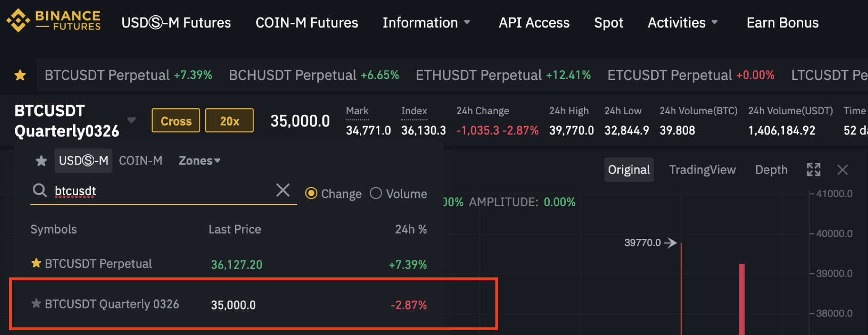Clear the btcusdt search text
The image size is (868, 335).
(x=283, y=190)
